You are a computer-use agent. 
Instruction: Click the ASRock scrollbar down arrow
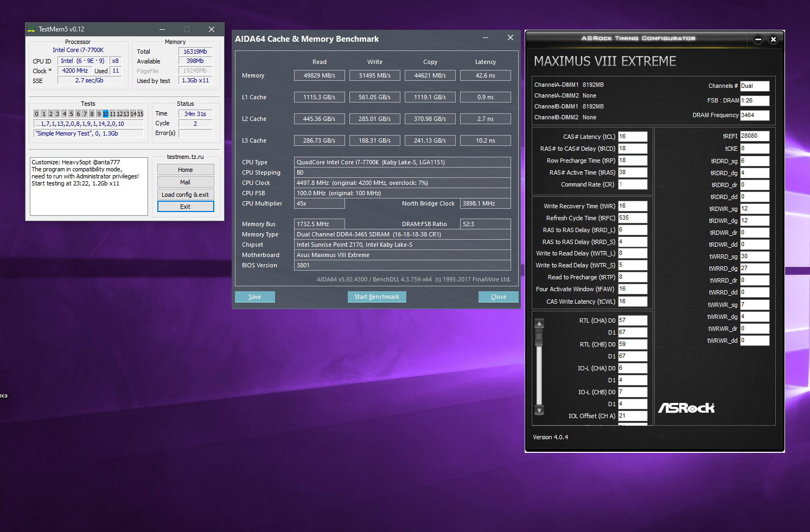(539, 410)
